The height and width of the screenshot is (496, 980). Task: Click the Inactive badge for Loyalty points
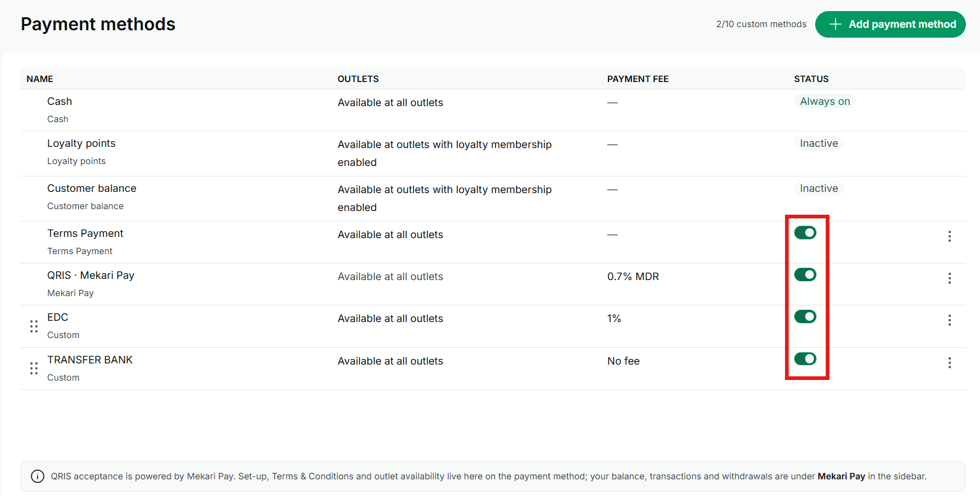[819, 143]
